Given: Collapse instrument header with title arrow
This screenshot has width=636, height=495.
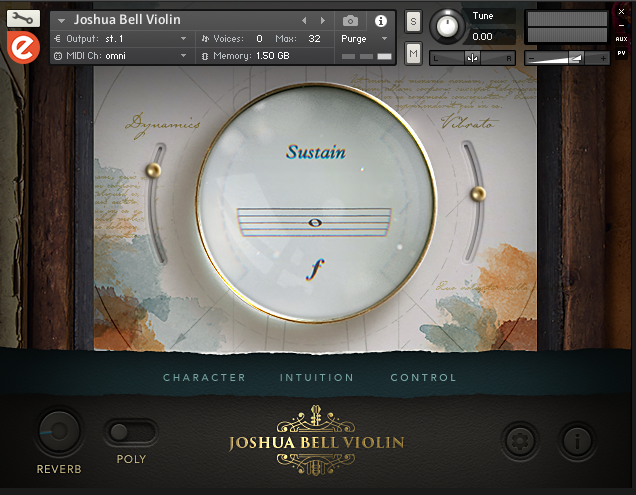Looking at the screenshot, I should (61, 20).
